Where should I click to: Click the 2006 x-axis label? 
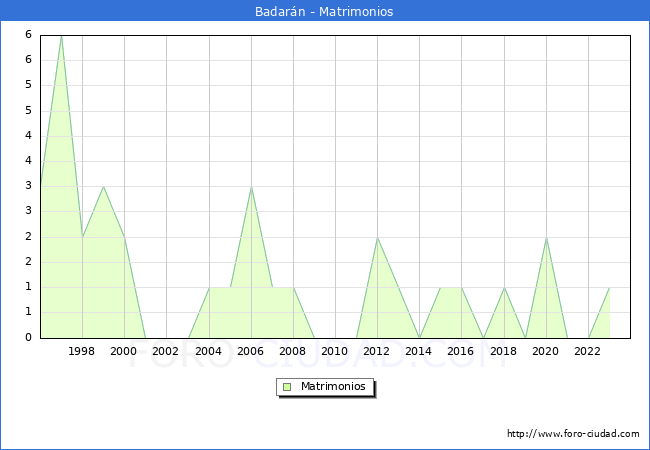point(250,351)
